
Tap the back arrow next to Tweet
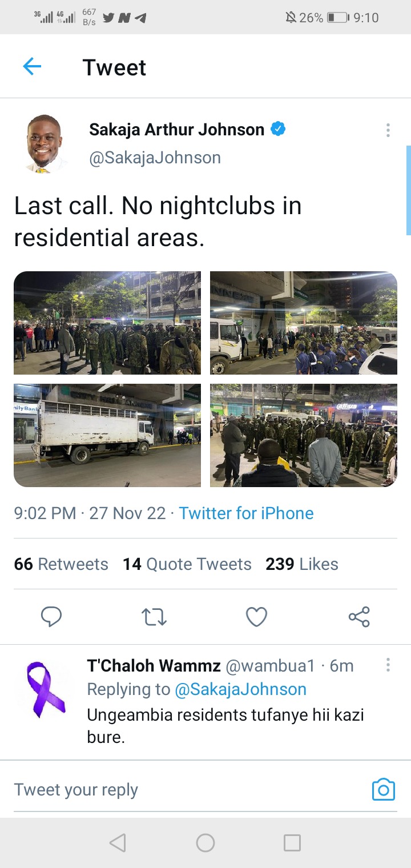click(32, 67)
